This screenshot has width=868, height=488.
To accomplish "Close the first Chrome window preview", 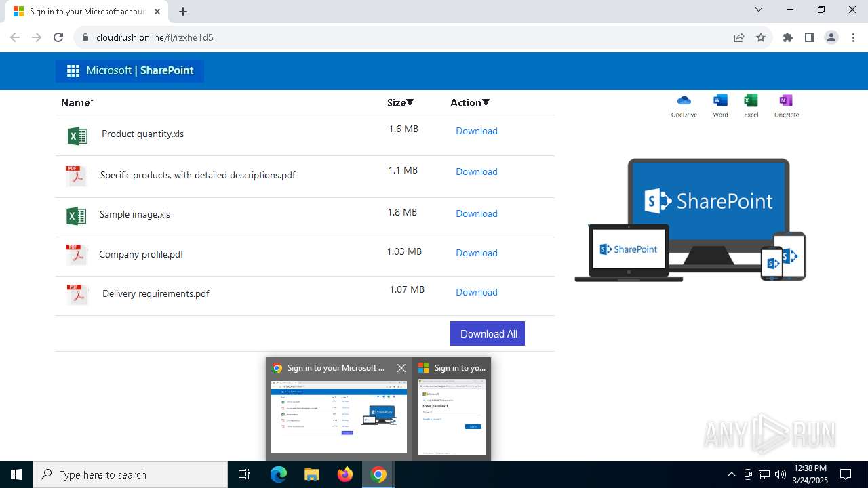I will pos(401,368).
